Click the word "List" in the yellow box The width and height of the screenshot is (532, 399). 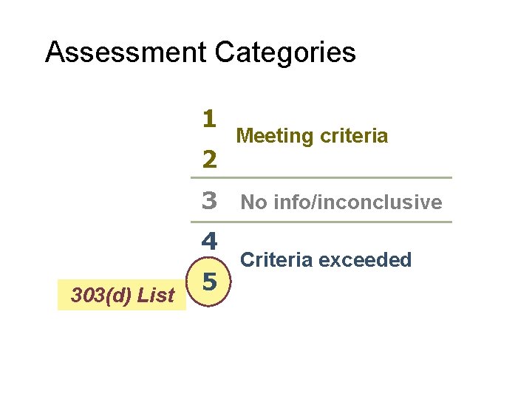tap(157, 296)
